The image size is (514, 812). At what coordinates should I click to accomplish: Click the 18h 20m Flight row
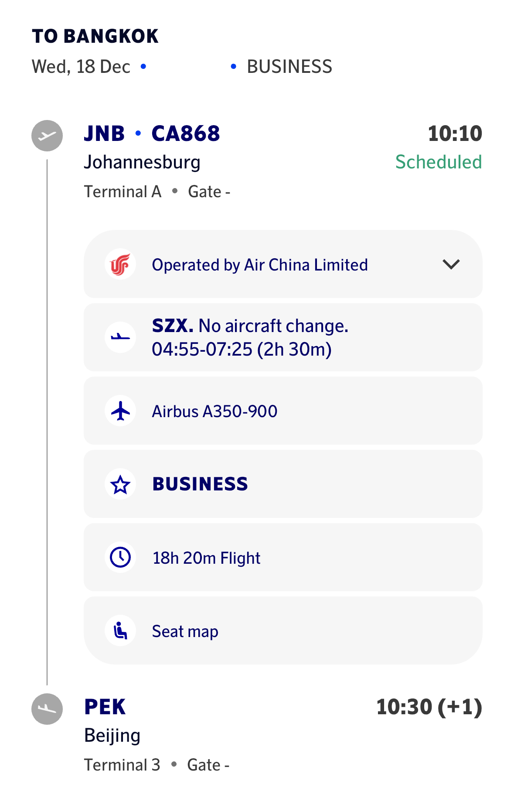pyautogui.click(x=283, y=558)
